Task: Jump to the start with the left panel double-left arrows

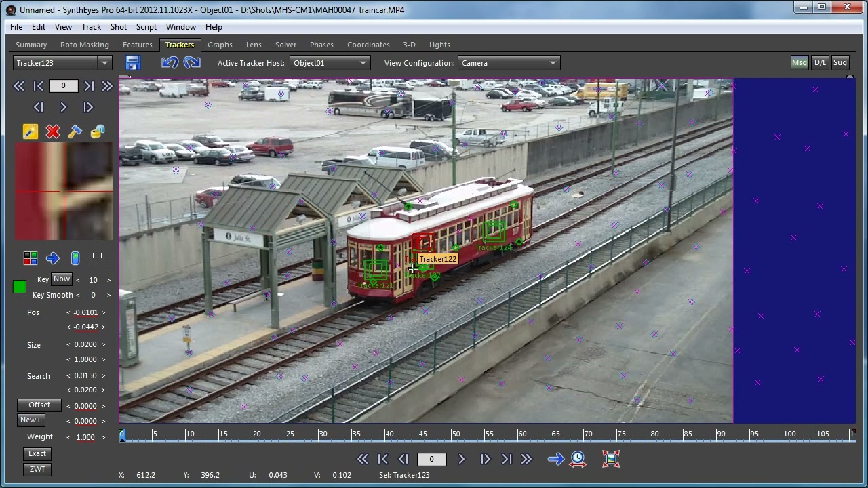Action: click(19, 86)
